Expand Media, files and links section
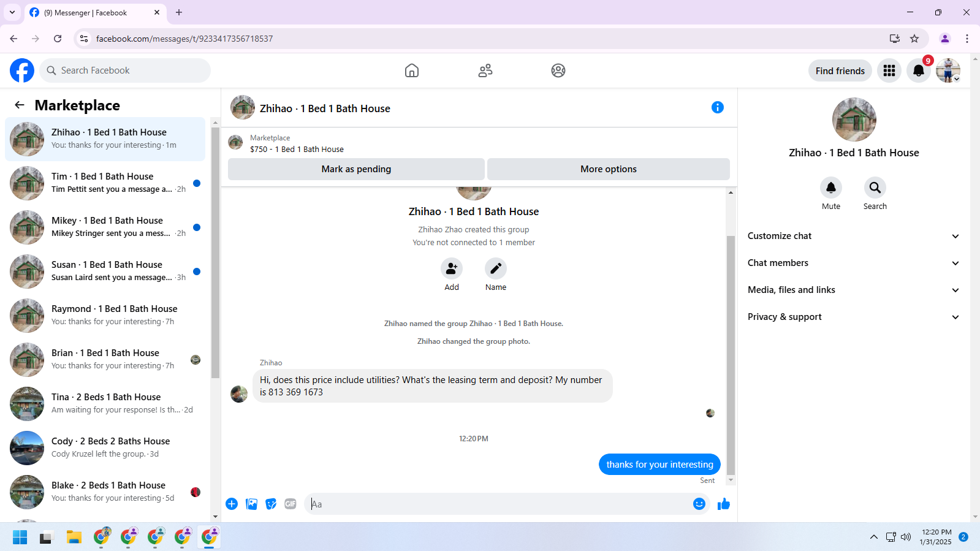 click(854, 290)
